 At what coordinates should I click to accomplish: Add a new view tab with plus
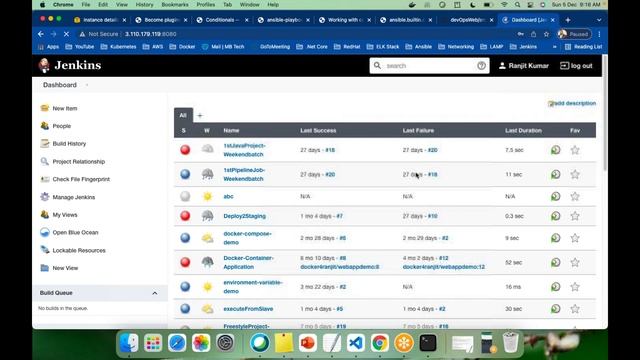click(x=200, y=116)
